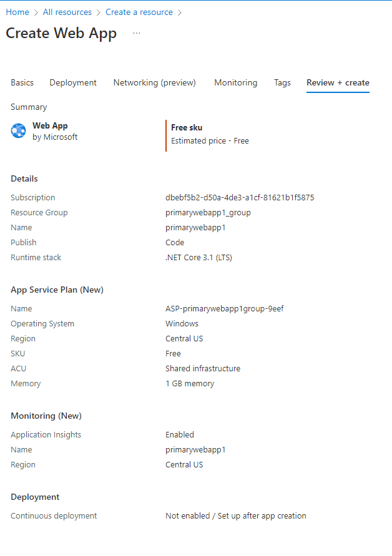Navigate to Home via the breadcrumb
Image resolution: width=392 pixels, height=556 pixels.
(17, 12)
